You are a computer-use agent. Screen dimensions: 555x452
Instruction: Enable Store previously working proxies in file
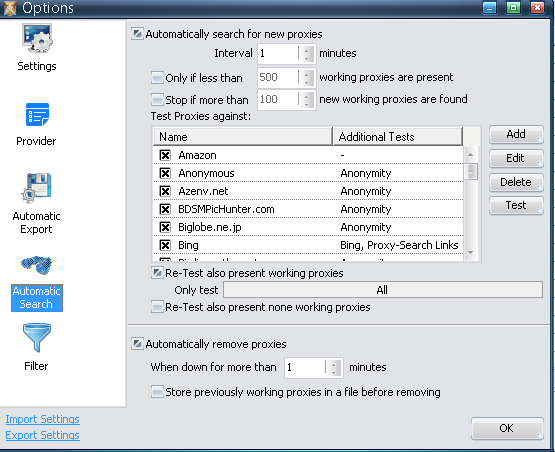pyautogui.click(x=157, y=392)
